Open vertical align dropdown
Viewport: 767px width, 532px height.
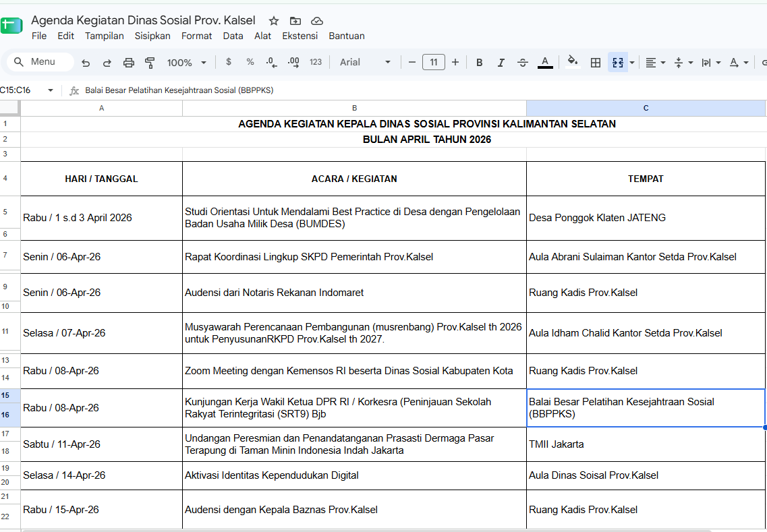point(683,63)
